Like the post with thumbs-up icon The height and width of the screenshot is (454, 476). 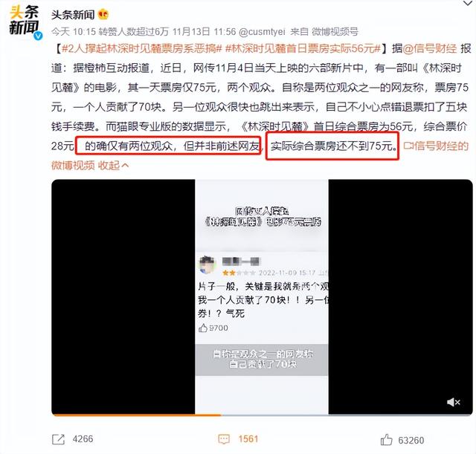tap(387, 439)
